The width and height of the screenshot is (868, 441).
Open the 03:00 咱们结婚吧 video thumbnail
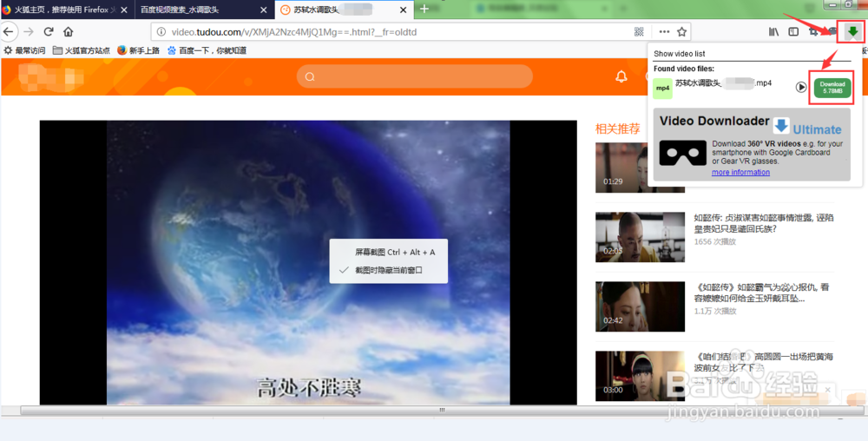[640, 376]
